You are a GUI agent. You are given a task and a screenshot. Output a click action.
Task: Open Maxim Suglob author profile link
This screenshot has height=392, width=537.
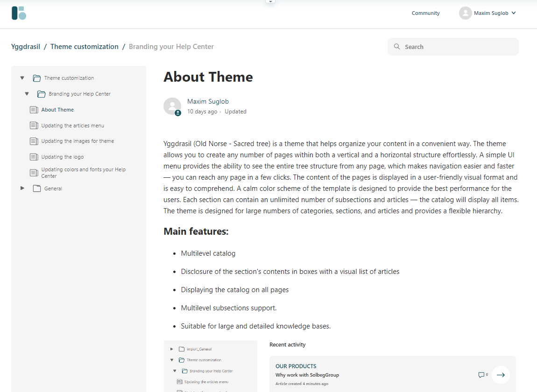pos(208,101)
